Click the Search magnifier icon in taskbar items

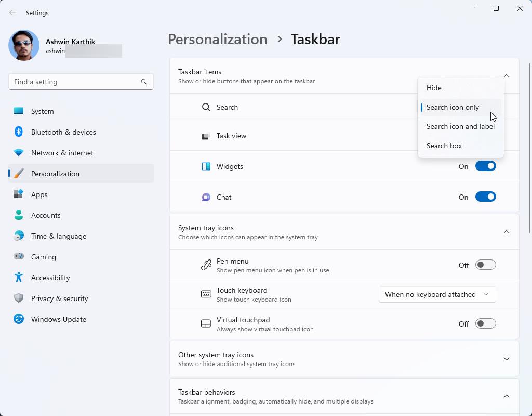[x=206, y=107]
